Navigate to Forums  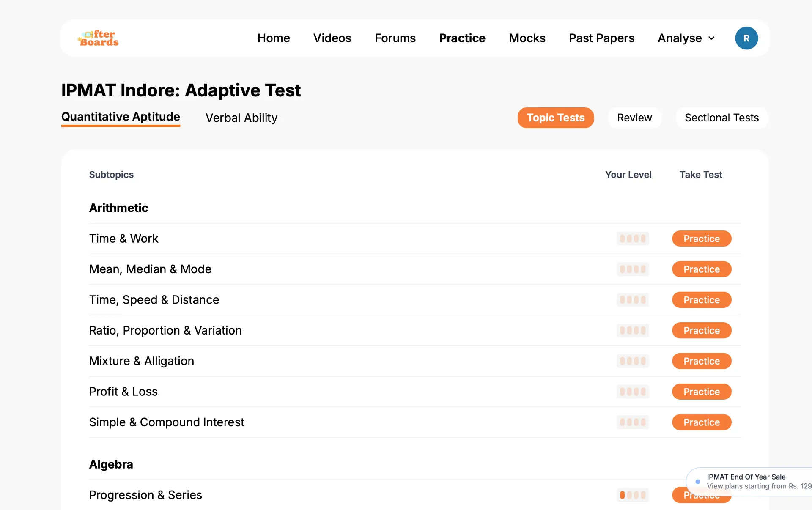coord(395,38)
